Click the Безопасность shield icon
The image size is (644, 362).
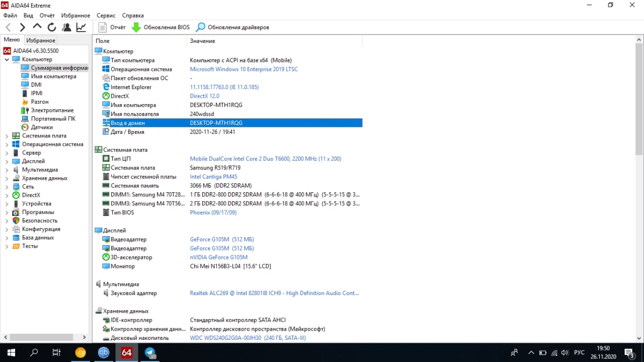point(16,221)
